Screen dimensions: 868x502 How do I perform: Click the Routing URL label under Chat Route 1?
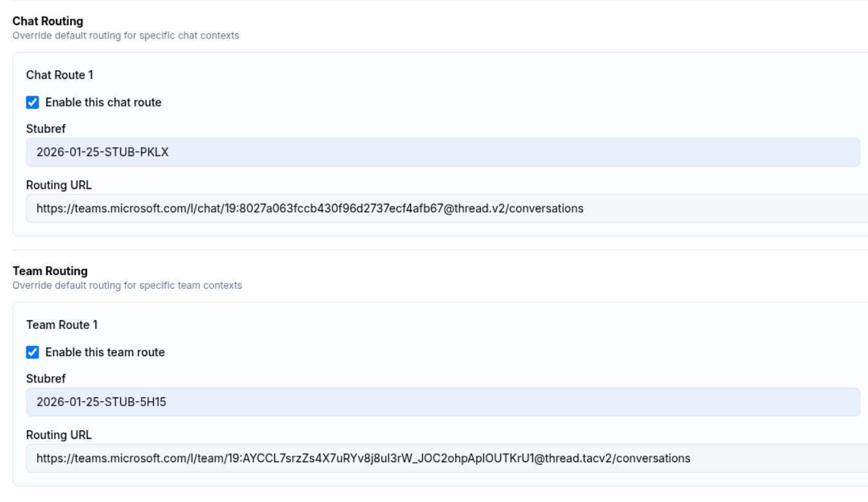(59, 185)
